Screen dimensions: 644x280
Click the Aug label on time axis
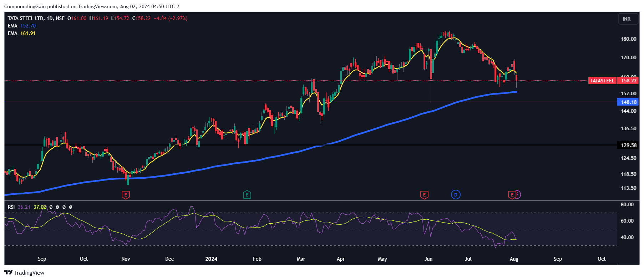(514, 259)
